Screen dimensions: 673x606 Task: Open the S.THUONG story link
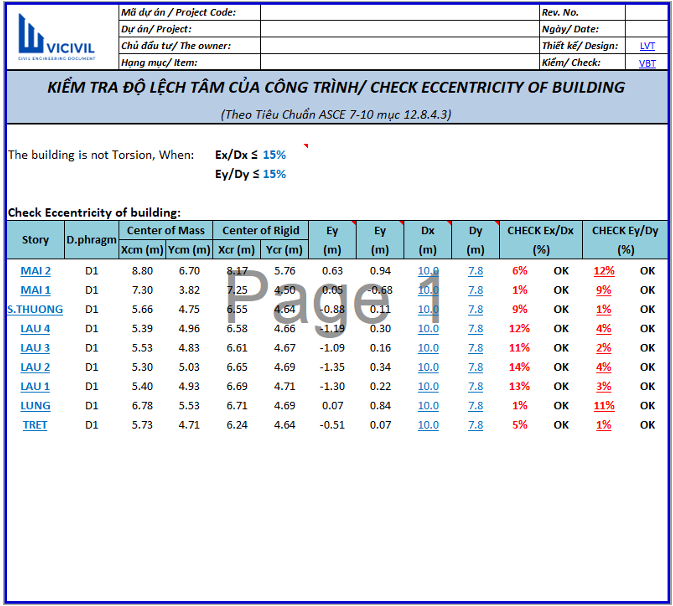tap(35, 310)
